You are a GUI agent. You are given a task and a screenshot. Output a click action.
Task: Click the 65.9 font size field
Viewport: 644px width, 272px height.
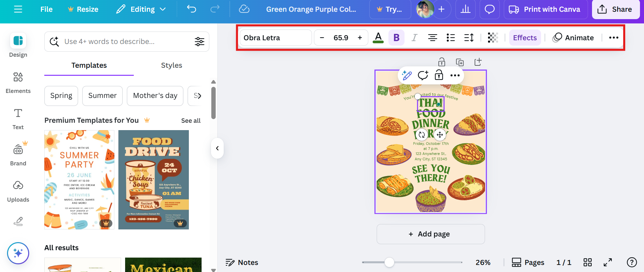click(x=341, y=38)
